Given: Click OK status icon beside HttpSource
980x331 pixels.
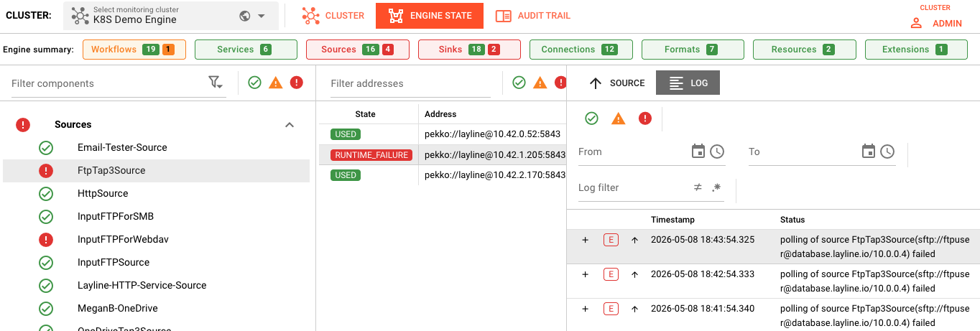Looking at the screenshot, I should 46,193.
